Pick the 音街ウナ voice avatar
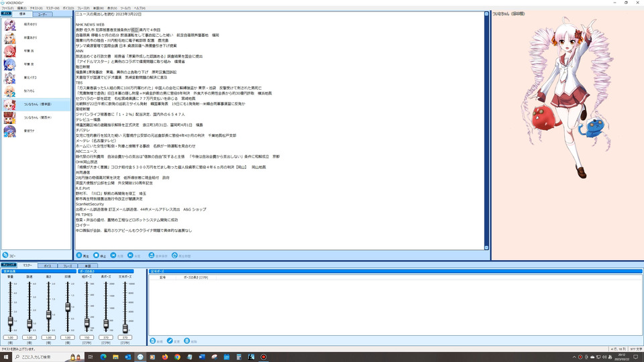The width and height of the screenshot is (644, 362). [x=10, y=131]
